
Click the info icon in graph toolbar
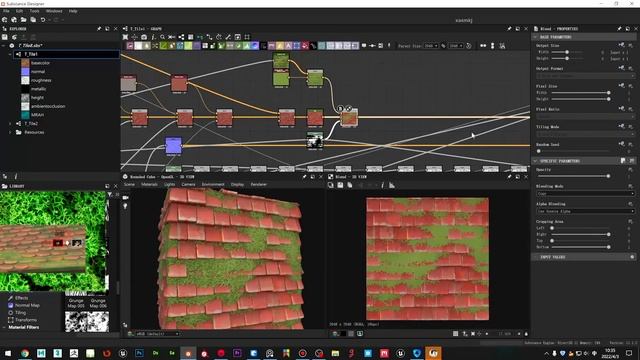tap(153, 37)
